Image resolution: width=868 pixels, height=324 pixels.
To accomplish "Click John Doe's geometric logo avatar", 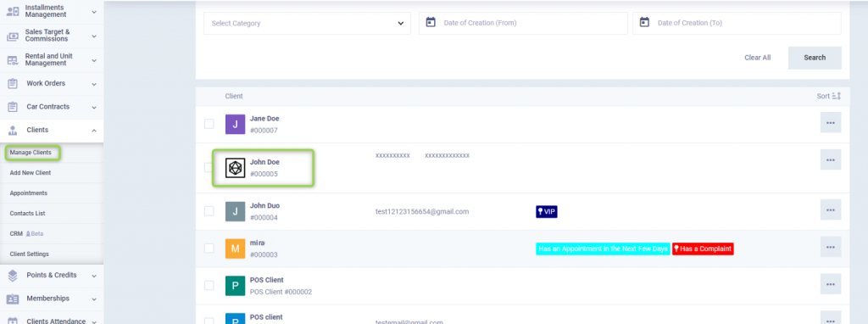I will click(x=235, y=168).
